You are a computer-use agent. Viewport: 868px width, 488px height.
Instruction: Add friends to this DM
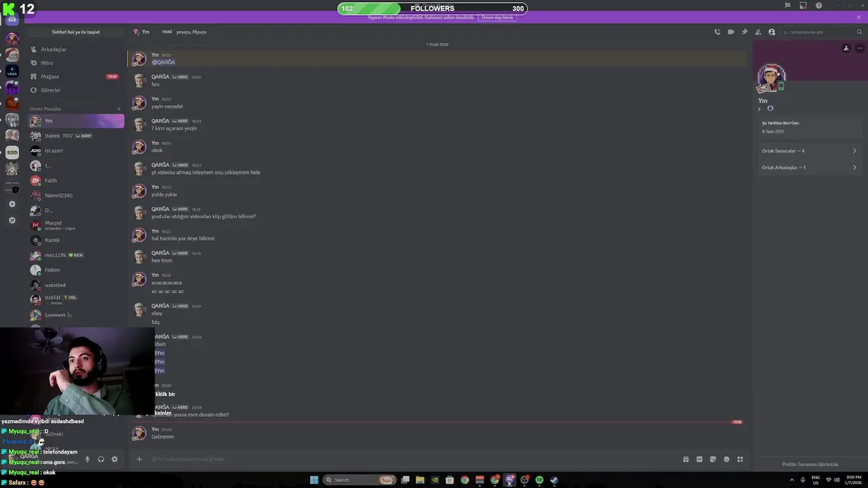tap(758, 32)
